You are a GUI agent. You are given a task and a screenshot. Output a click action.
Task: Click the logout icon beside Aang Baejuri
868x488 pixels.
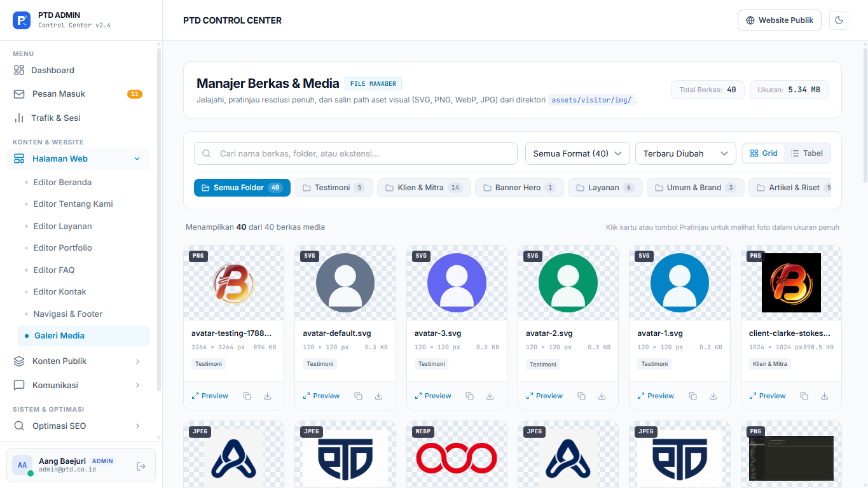141,466
